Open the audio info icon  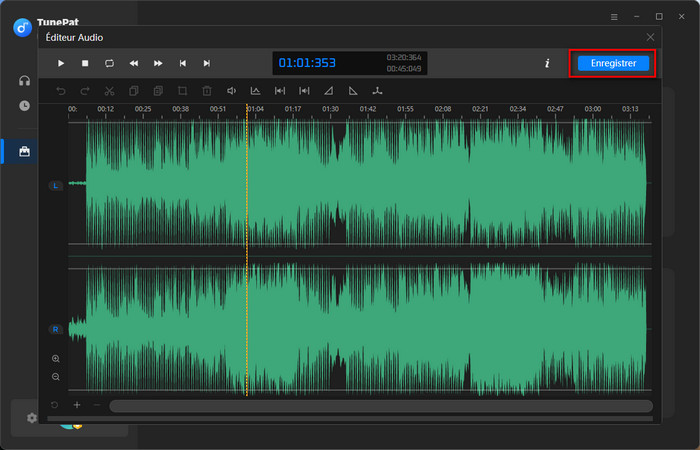[x=547, y=63]
